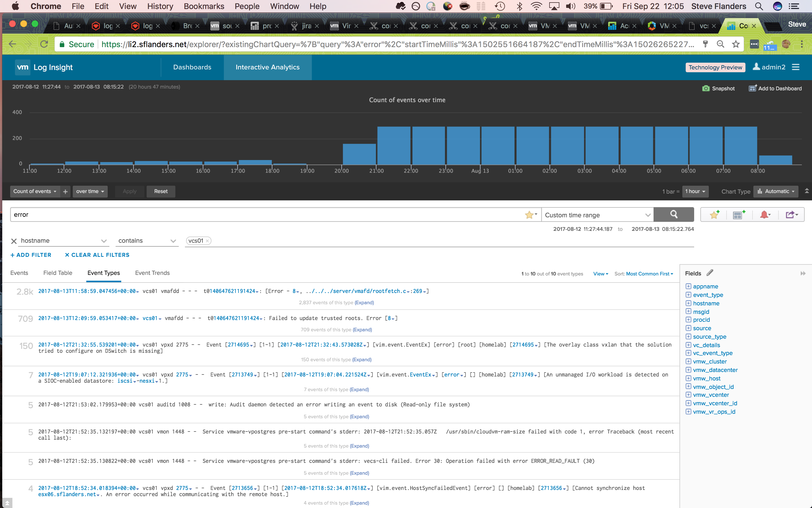Open the hamburger menu next to admin2
The height and width of the screenshot is (508, 812).
(x=796, y=67)
